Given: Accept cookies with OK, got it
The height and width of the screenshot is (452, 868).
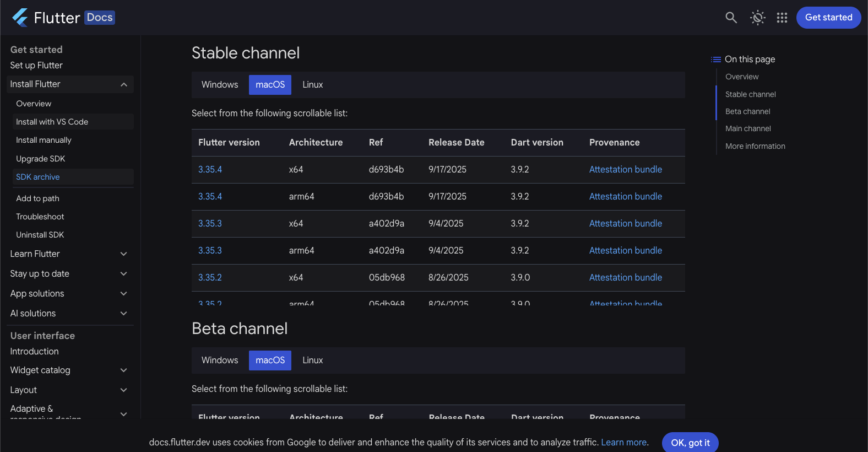Looking at the screenshot, I should click(690, 443).
